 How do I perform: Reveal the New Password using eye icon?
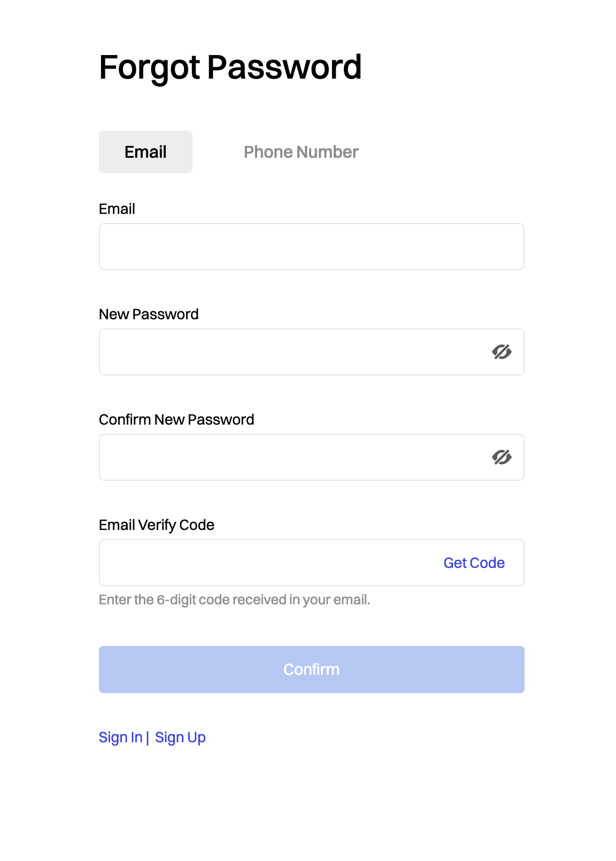(502, 352)
